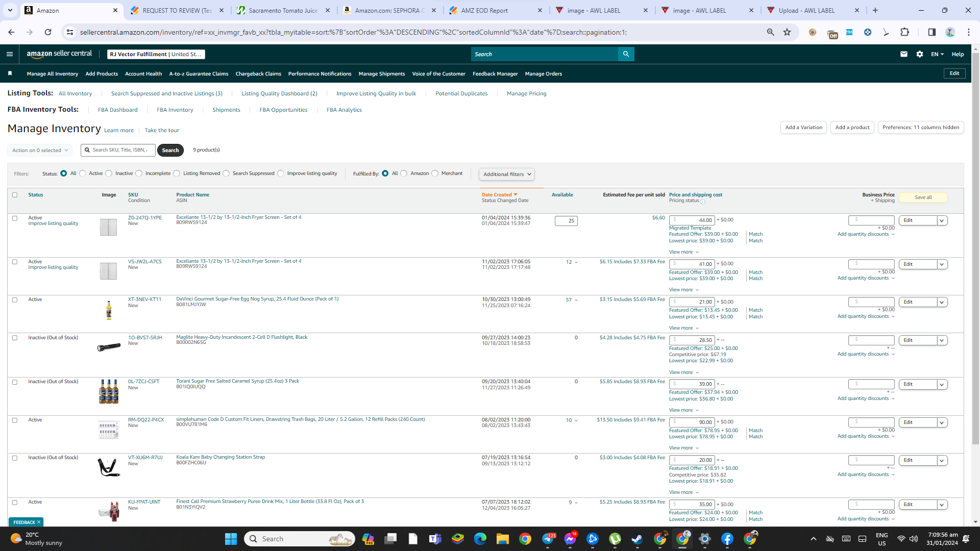Open the Chrome side panel icon

[932, 32]
